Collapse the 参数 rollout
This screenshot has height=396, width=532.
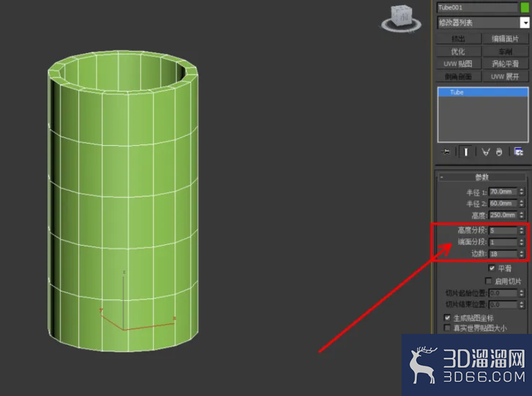tap(482, 177)
